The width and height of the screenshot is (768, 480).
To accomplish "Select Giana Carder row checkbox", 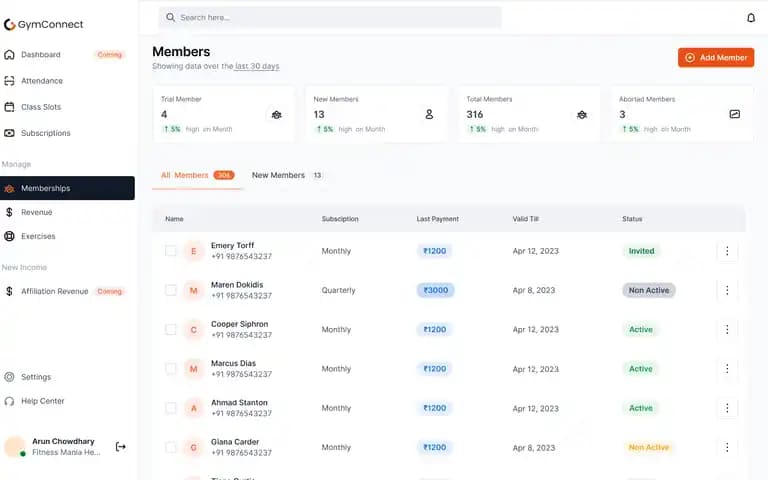I will click(x=170, y=447).
